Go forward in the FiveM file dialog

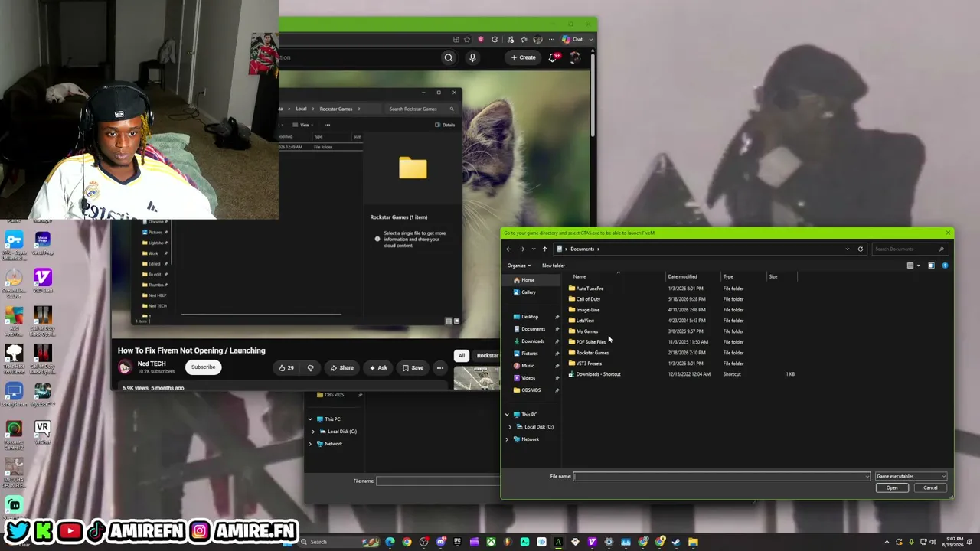[x=521, y=249]
